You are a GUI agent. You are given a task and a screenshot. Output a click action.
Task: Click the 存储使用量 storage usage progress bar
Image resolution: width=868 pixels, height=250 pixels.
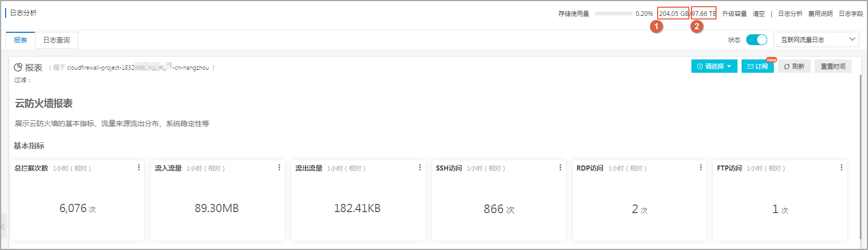point(613,14)
